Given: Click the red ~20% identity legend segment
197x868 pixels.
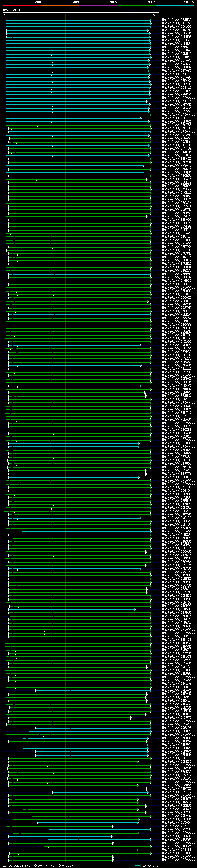Looking at the screenshot, I should pos(22,6).
